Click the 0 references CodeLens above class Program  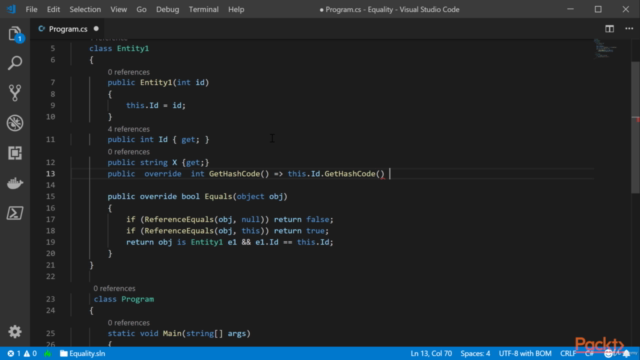[114, 288]
